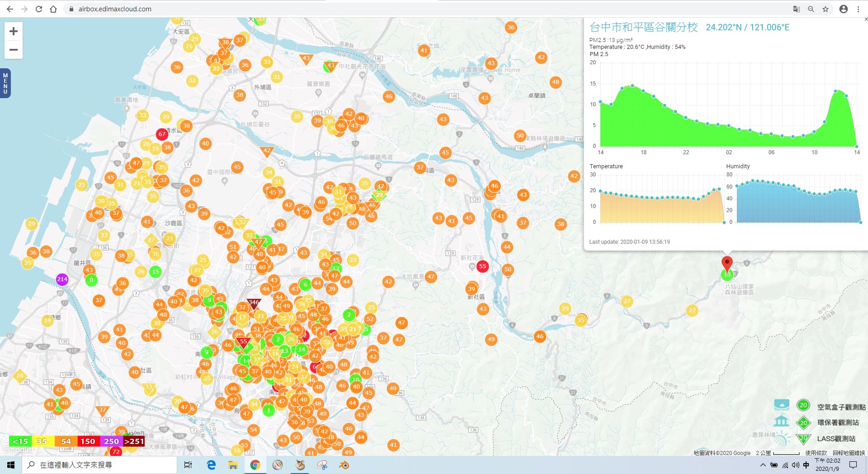Click the red location pin marker
The width and height of the screenshot is (868, 474).
[x=727, y=263]
